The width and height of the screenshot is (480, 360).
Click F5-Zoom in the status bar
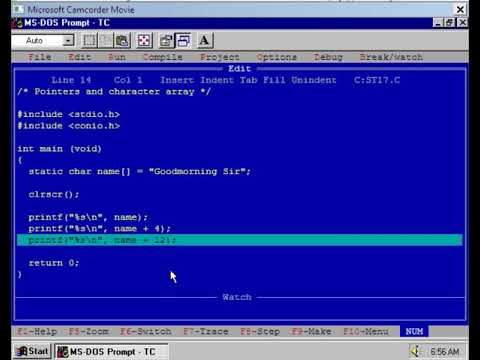tap(88, 331)
